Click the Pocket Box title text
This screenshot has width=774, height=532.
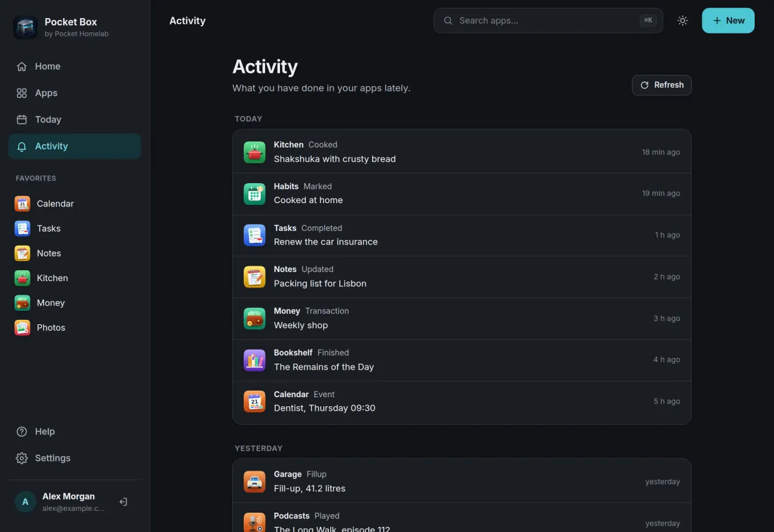pyautogui.click(x=71, y=22)
